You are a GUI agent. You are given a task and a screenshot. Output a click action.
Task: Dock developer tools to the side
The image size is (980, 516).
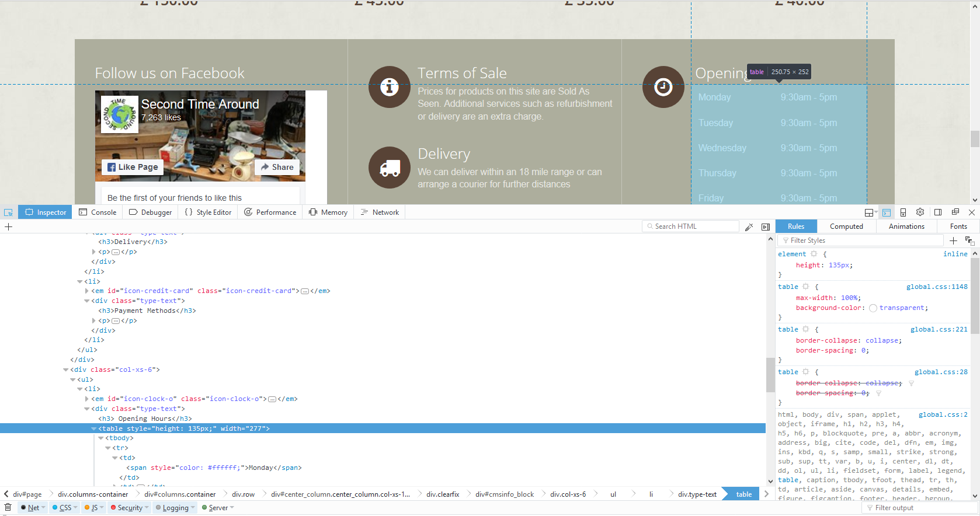[x=938, y=212]
